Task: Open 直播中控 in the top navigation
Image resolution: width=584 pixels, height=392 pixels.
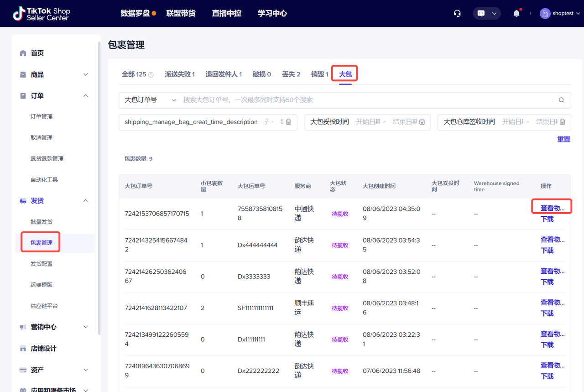Action: pyautogui.click(x=226, y=13)
